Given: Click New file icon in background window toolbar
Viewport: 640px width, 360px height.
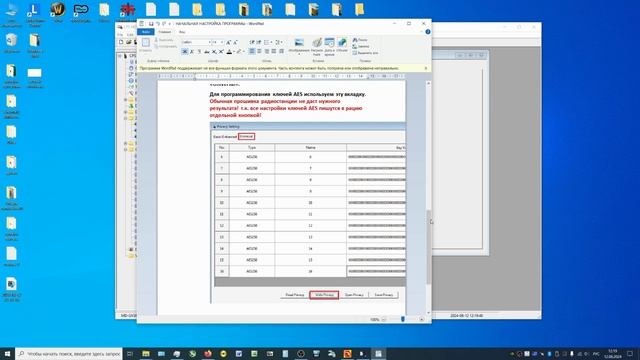Looking at the screenshot, I should tap(121, 42).
